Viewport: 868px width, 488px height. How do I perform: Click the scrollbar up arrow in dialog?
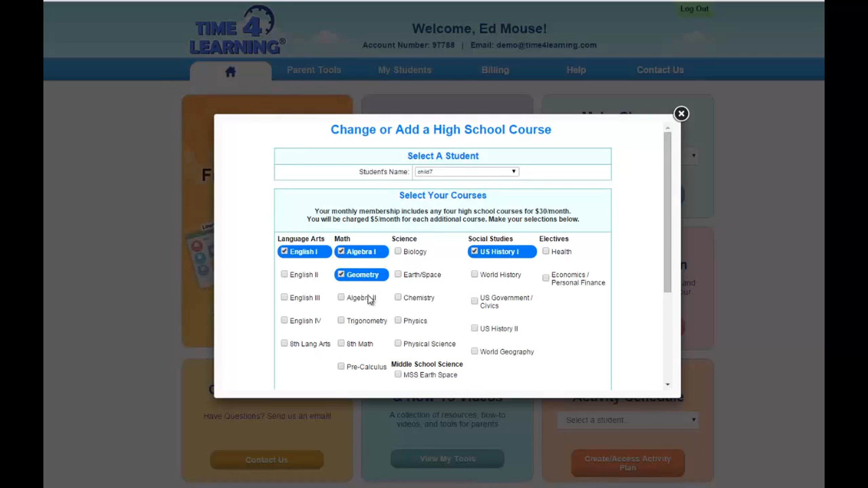coord(668,128)
